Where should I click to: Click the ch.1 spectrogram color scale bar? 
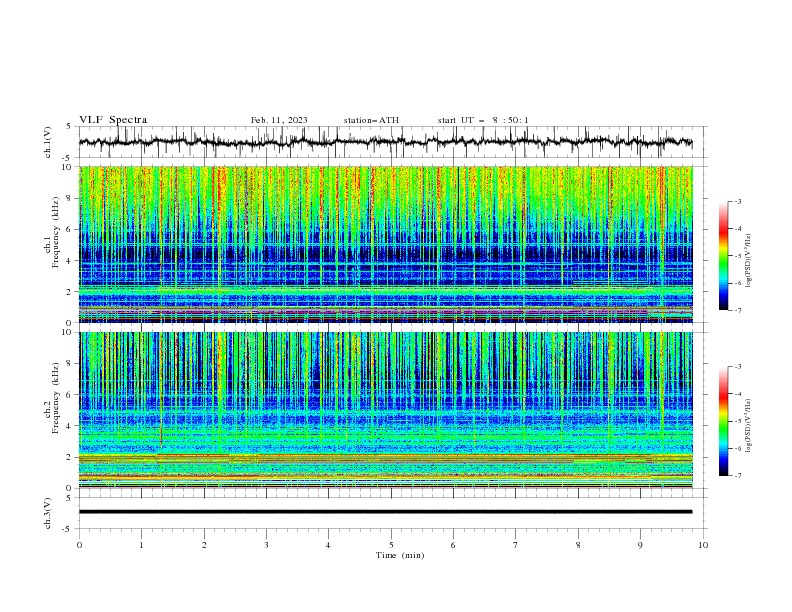(x=723, y=256)
